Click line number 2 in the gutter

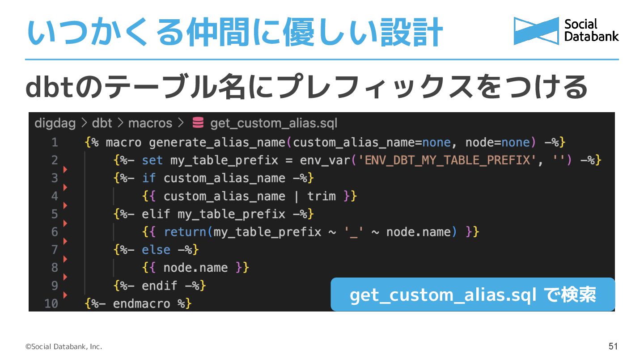(55, 160)
